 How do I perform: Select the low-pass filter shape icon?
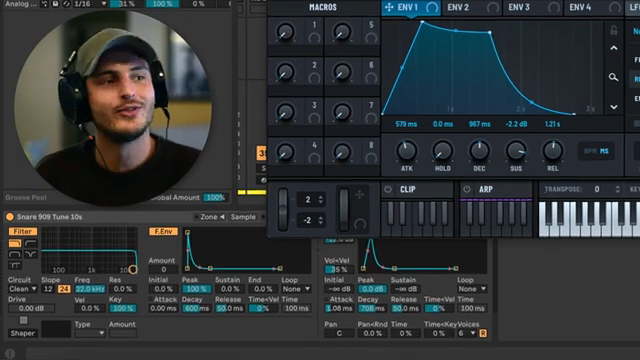(15, 243)
